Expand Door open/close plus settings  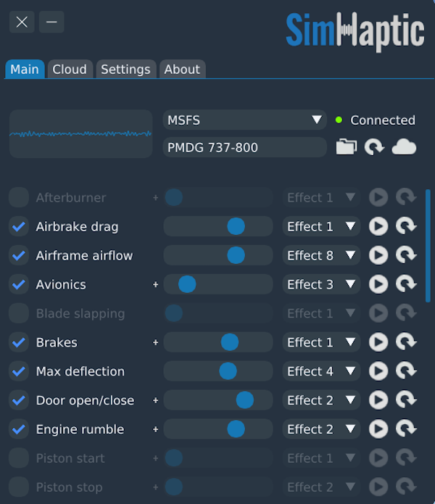pos(155,400)
